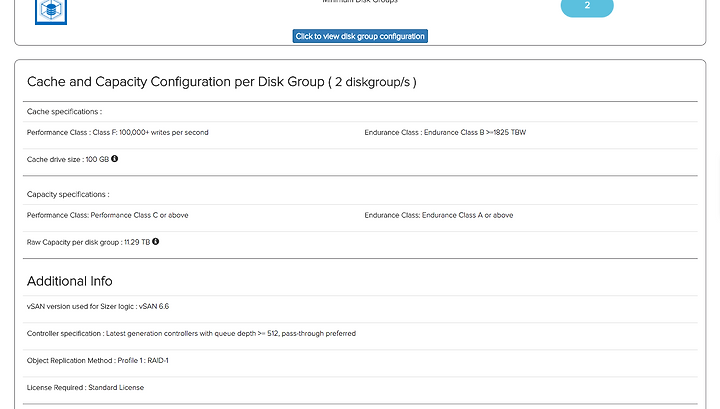This screenshot has height=409, width=720.
Task: Select the Cache drive size 100 GB text
Action: click(x=68, y=159)
